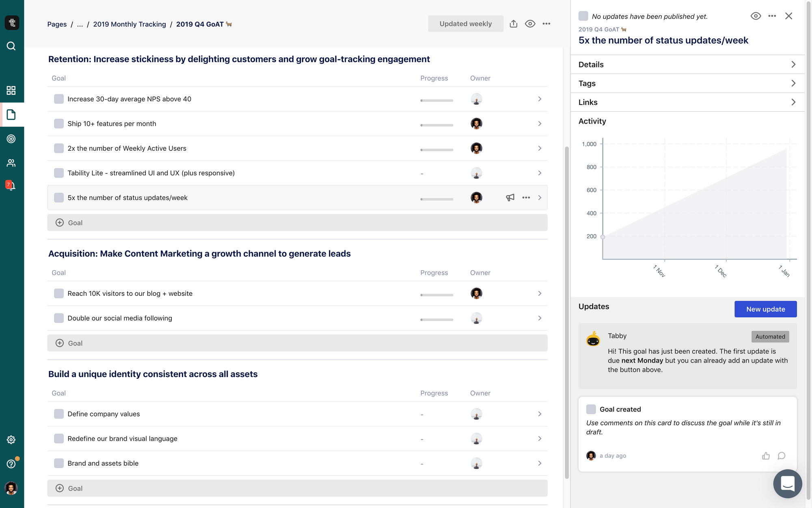Click the share icon in page header

tap(514, 24)
